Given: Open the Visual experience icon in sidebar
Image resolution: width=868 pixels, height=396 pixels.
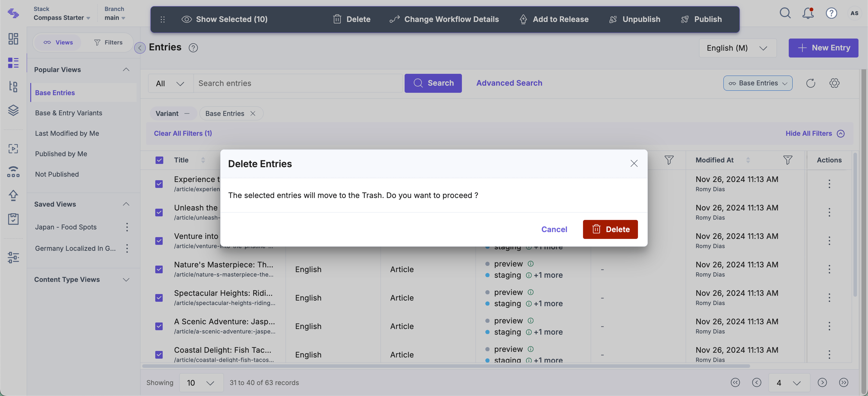Looking at the screenshot, I should [13, 148].
